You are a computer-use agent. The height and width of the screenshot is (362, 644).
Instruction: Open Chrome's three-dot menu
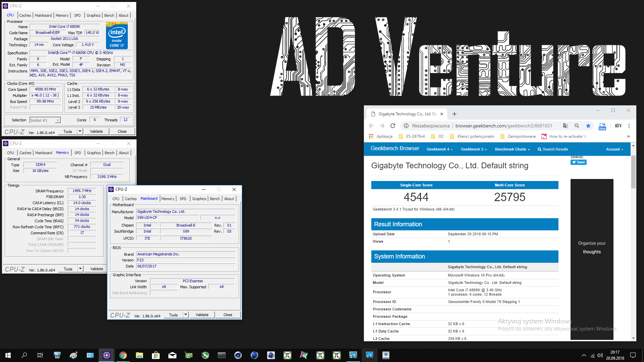click(x=629, y=126)
